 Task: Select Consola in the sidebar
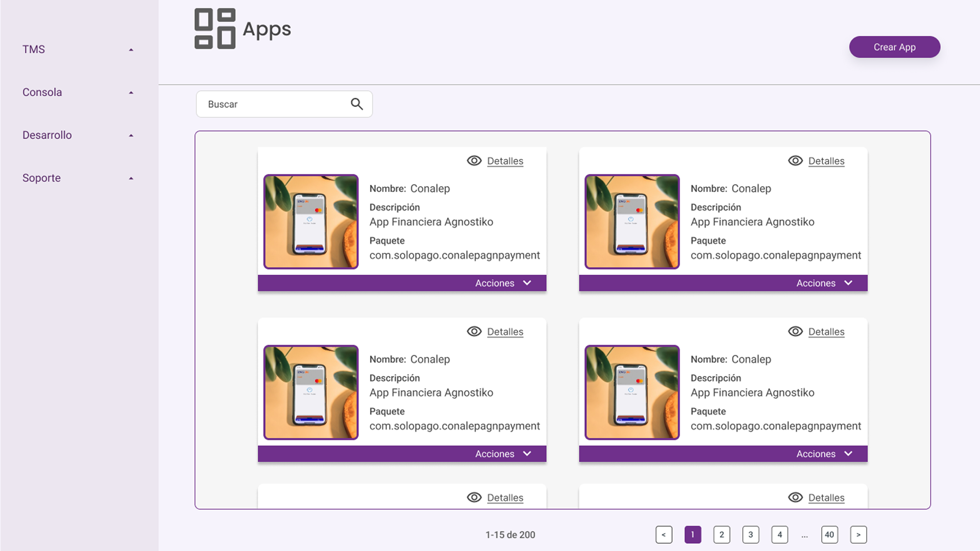pyautogui.click(x=42, y=92)
